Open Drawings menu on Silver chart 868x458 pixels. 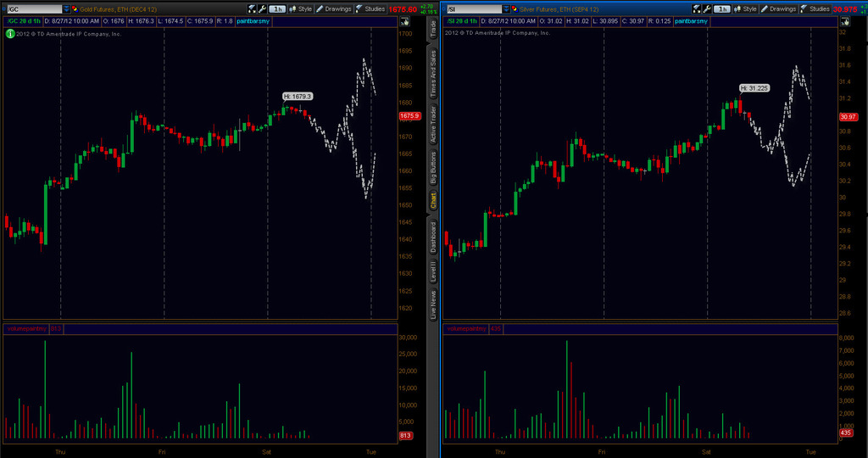pos(779,8)
